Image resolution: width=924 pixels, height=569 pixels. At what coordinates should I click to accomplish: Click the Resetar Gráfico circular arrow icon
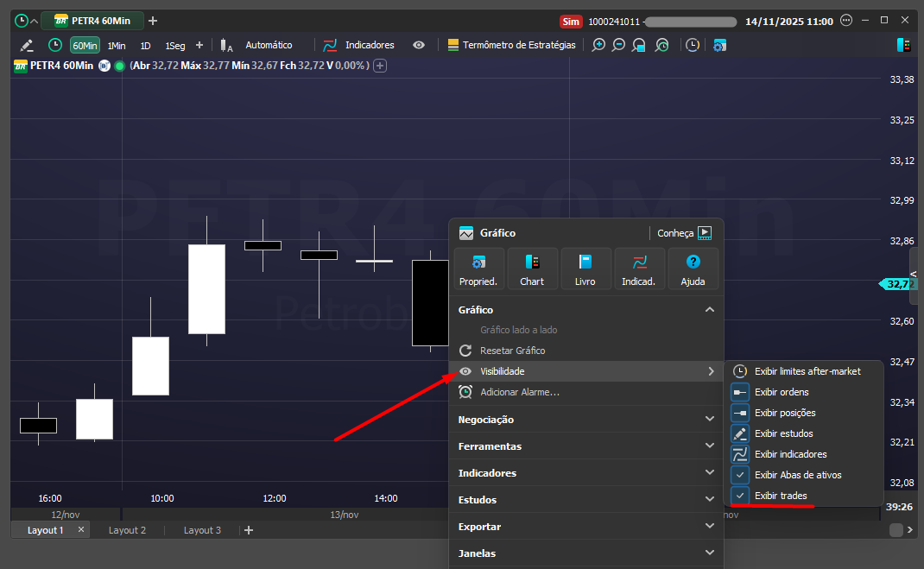click(465, 351)
